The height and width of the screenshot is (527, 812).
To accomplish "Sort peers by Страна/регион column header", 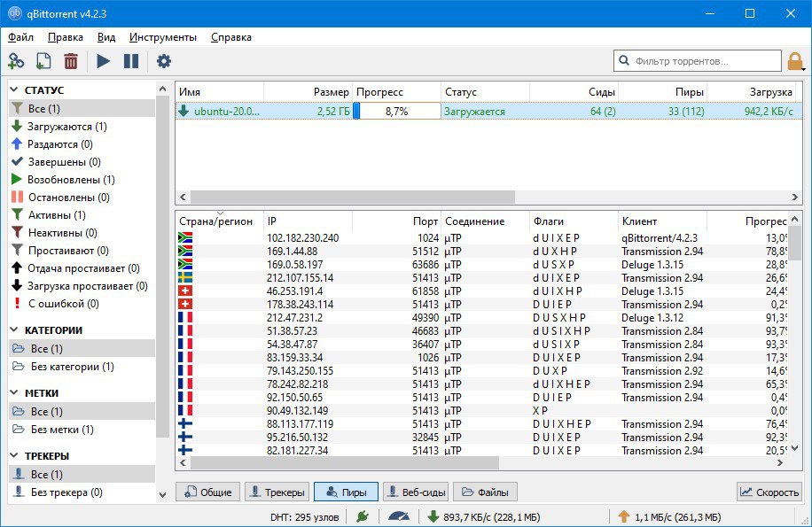I will [x=220, y=221].
